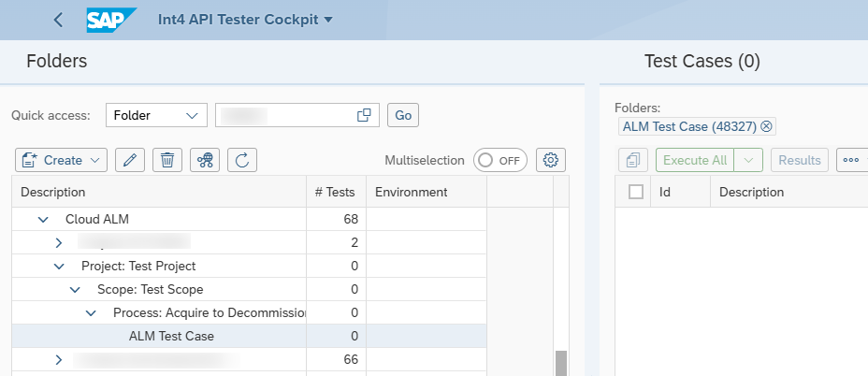Click the copy test cases icon

pos(632,160)
